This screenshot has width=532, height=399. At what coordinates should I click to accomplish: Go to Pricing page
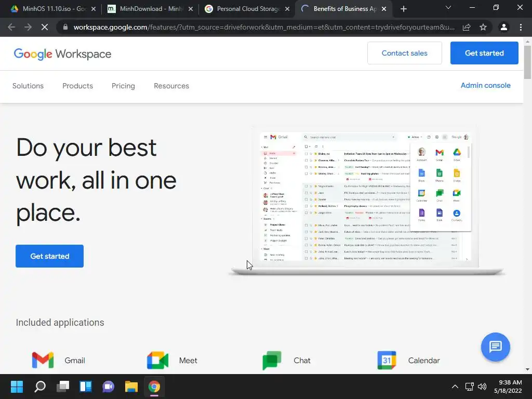click(123, 86)
